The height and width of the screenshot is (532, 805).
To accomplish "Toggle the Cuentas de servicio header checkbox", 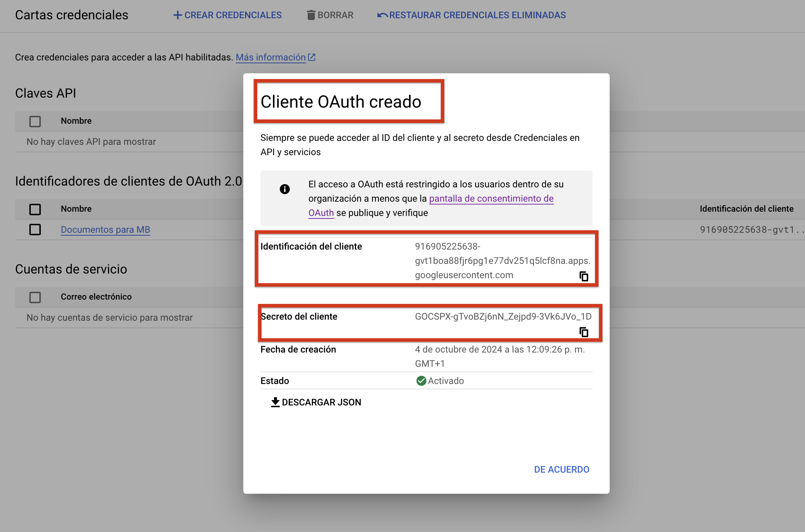I will [35, 297].
